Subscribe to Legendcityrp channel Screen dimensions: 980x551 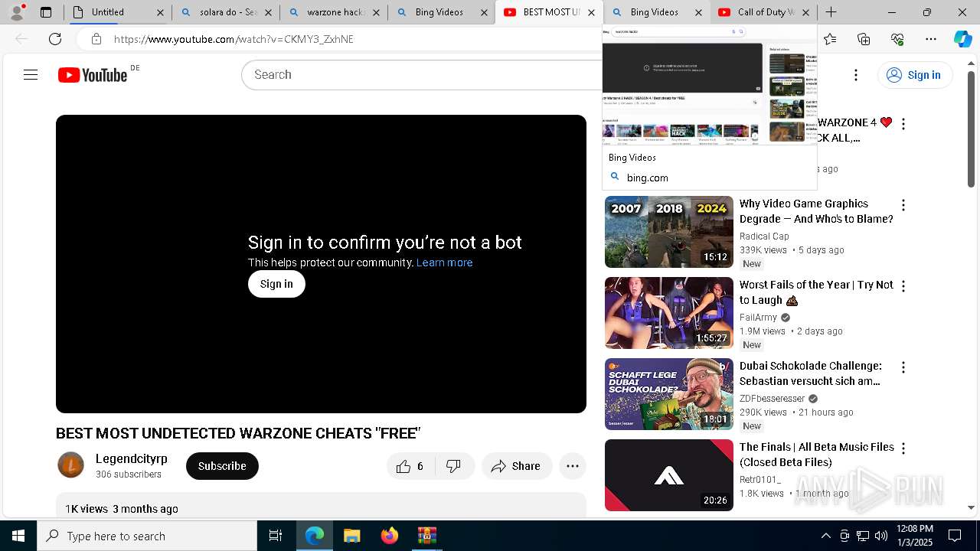[222, 466]
